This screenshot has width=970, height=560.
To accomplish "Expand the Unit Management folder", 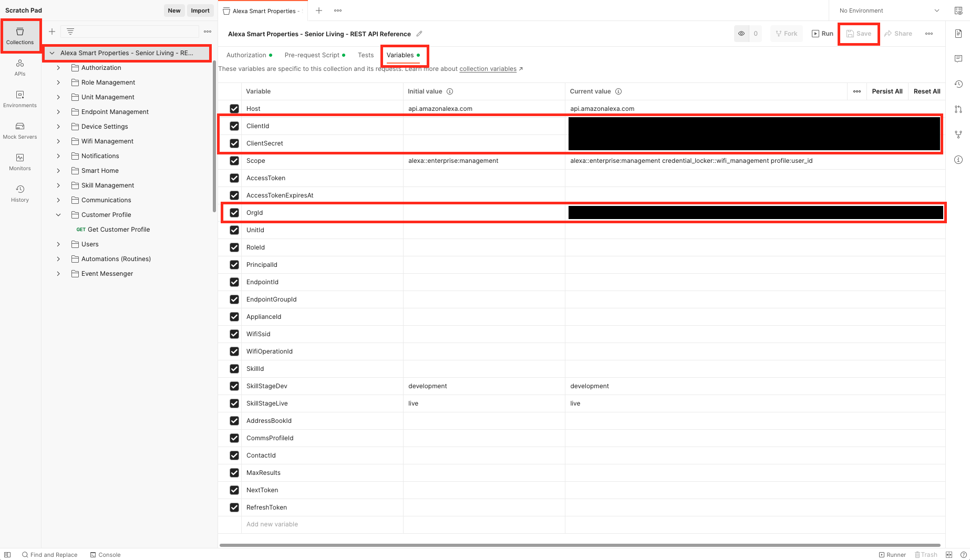I will point(58,97).
